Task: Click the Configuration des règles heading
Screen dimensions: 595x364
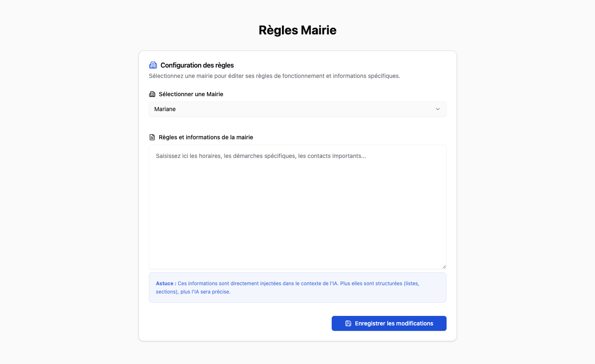Action: (196, 65)
